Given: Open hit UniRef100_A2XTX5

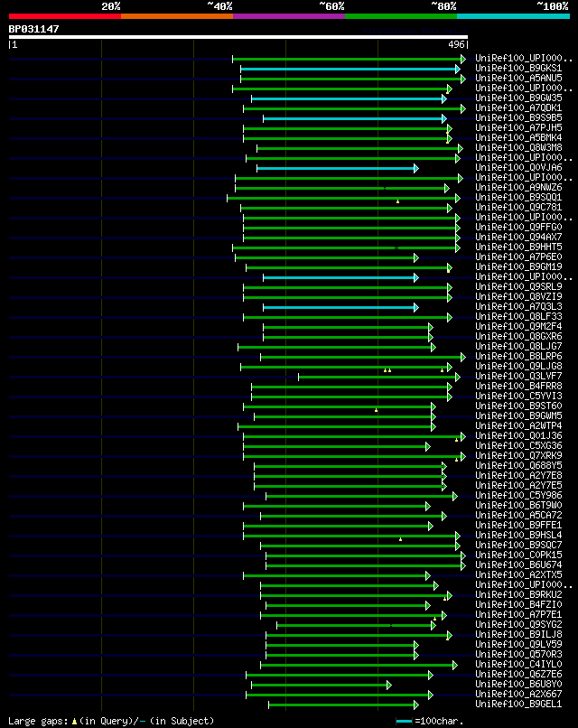Looking at the screenshot, I should [518, 574].
